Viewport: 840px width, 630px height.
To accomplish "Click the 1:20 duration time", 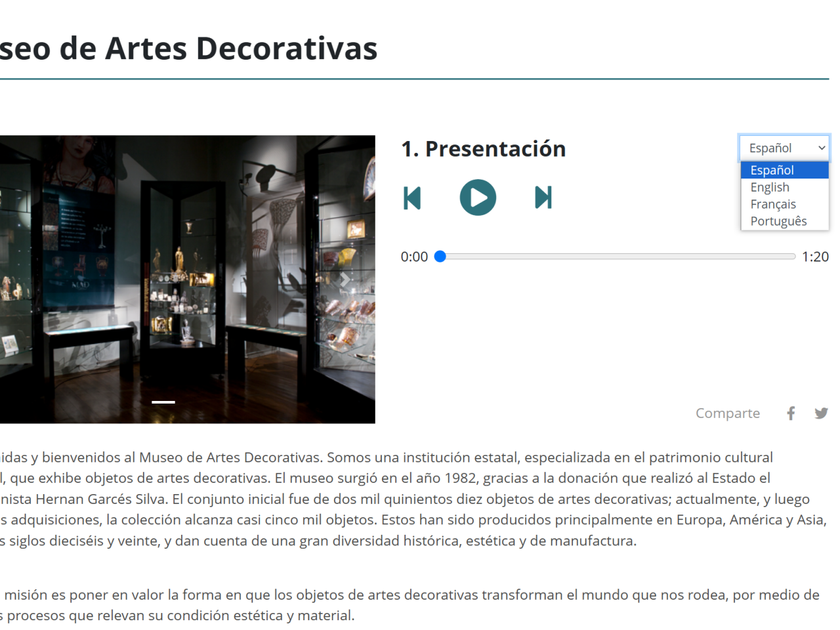I will [815, 257].
